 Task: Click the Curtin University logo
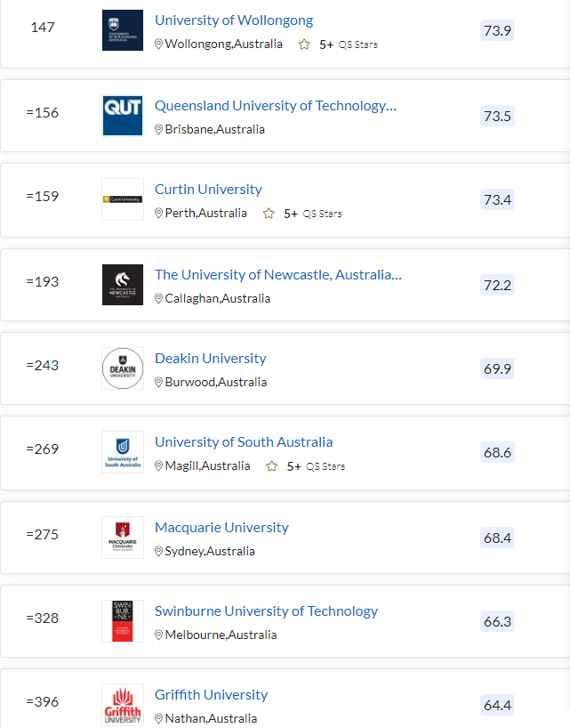click(x=123, y=199)
